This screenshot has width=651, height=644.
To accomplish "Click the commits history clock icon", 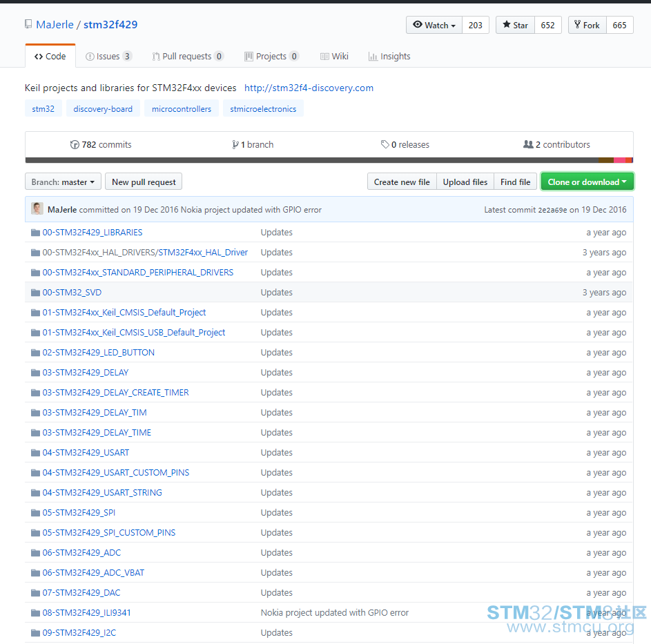I will pos(75,144).
